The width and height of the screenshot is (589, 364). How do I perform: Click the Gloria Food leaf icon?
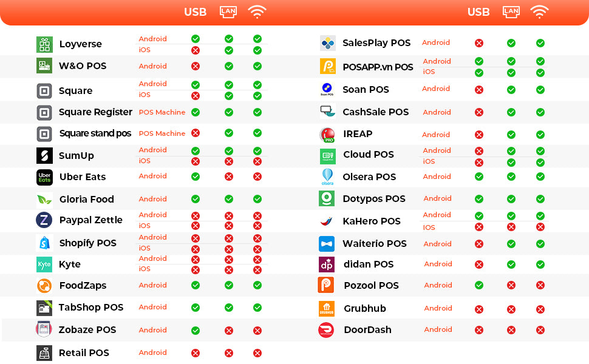tap(44, 200)
